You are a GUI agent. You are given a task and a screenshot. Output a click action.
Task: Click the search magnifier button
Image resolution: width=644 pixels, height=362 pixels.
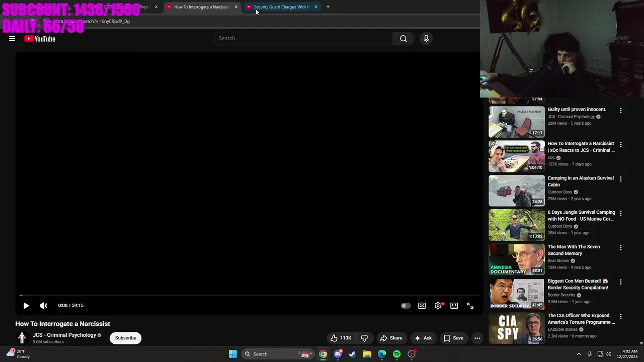click(404, 39)
